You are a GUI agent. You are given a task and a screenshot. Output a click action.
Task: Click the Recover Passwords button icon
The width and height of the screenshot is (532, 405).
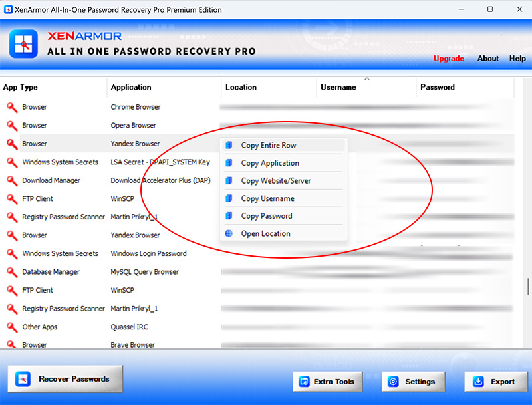[23, 379]
